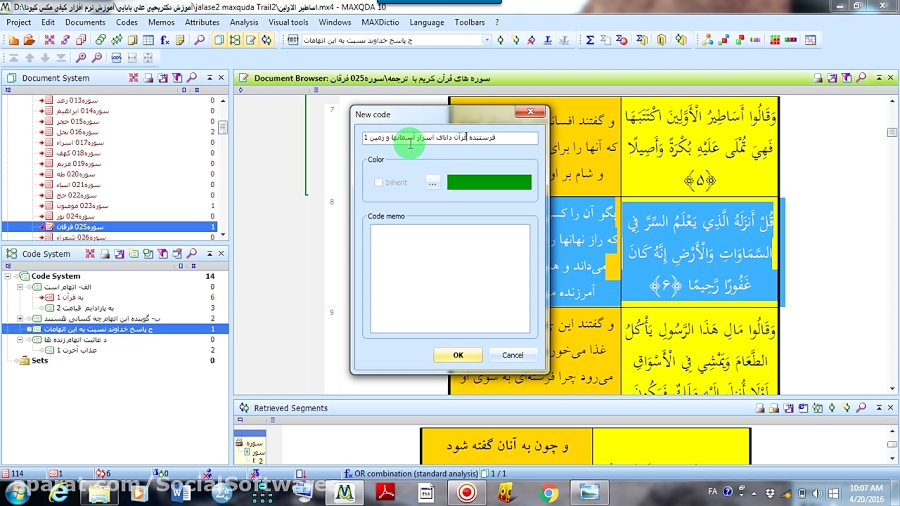Click the MAXMaps network icon in toolbar
Viewport: 900px width, 506px height.
[x=708, y=40]
